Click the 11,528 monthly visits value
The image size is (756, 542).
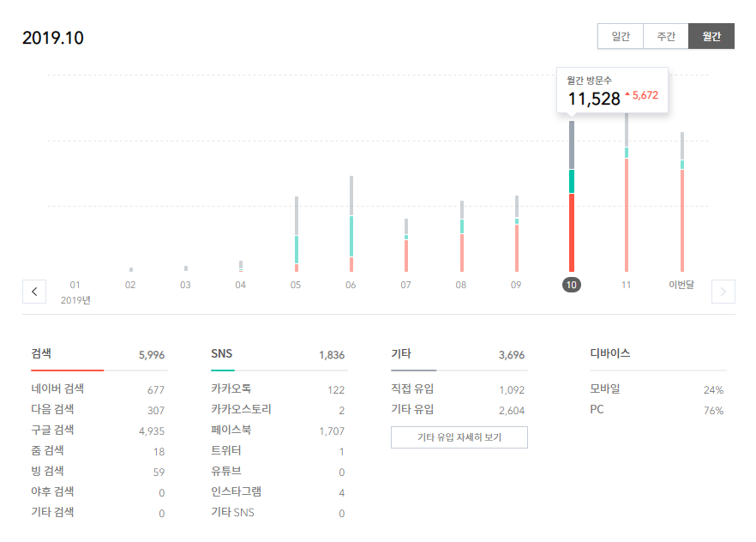click(593, 99)
